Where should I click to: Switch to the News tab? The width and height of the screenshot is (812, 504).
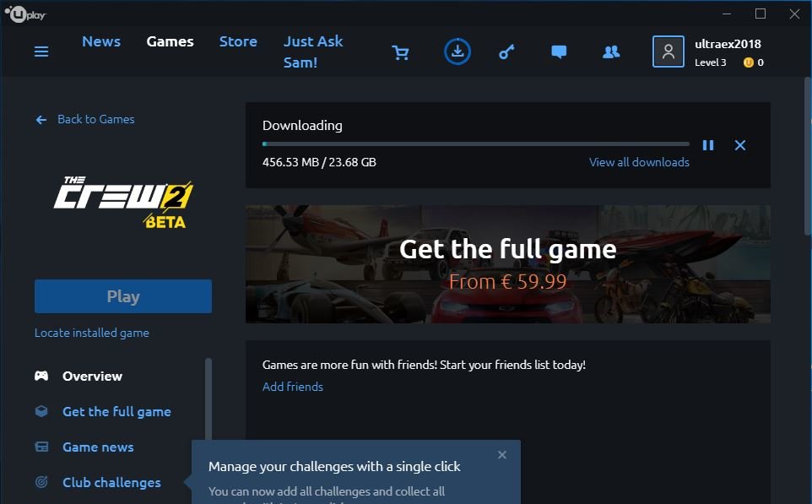101,41
